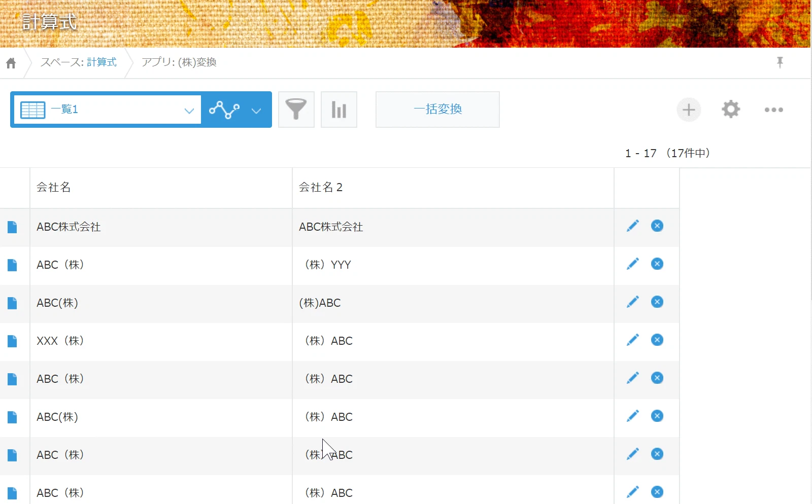Expand the process graph view dropdown arrow

click(x=256, y=110)
